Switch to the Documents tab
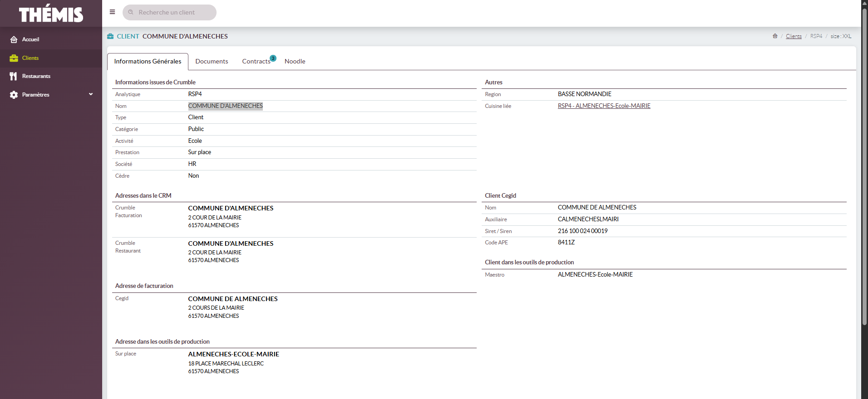 [x=212, y=62]
